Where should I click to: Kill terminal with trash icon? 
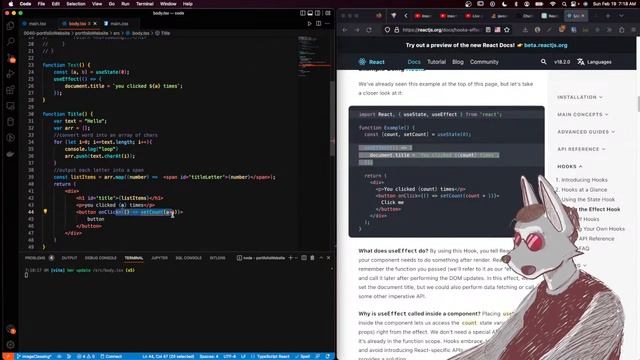pos(312,258)
